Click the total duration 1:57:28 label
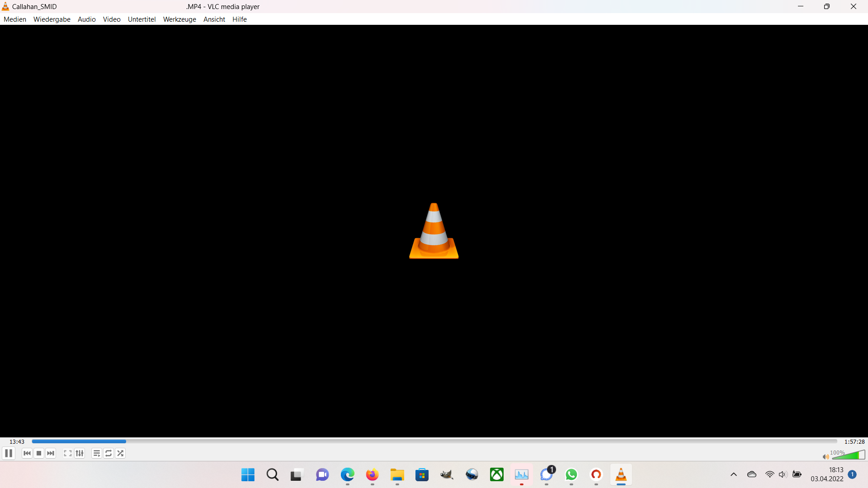The image size is (868, 488). pos(854,442)
